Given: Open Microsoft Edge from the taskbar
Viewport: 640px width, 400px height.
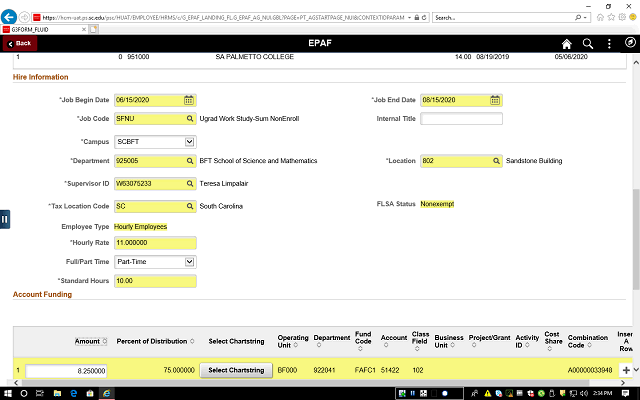Looking at the screenshot, I should [x=73, y=393].
